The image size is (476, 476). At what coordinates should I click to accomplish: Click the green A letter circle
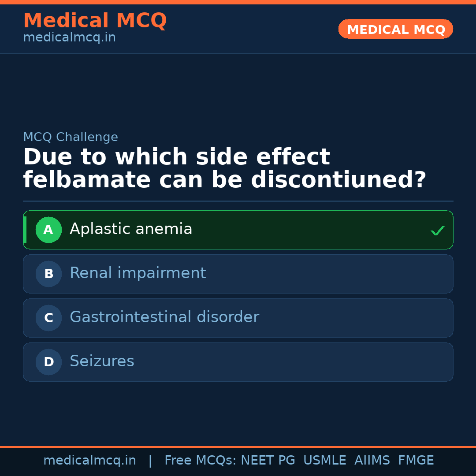point(48,230)
